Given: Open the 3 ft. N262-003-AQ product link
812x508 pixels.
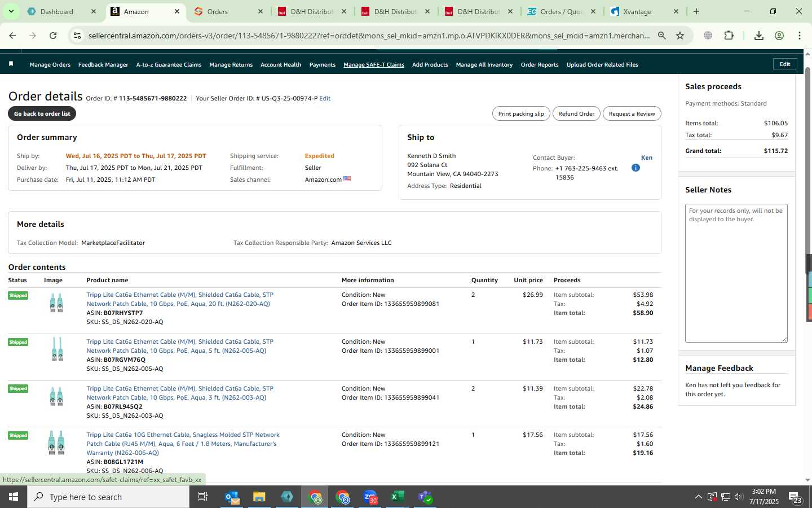Looking at the screenshot, I should coord(180,393).
